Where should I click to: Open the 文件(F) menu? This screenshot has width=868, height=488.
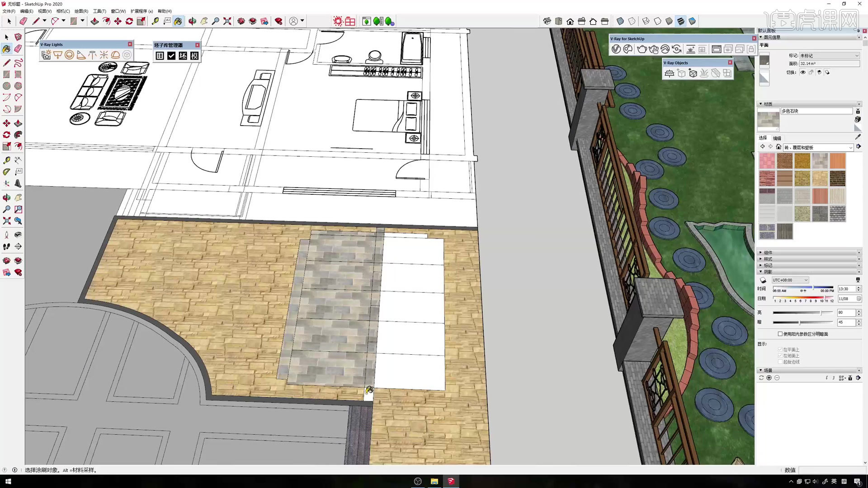(9, 11)
